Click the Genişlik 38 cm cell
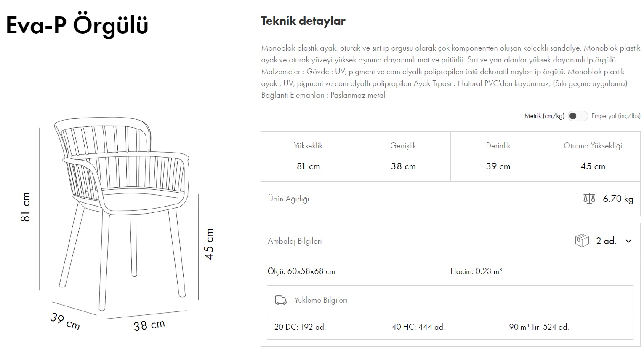This screenshot has width=644, height=349. (403, 156)
